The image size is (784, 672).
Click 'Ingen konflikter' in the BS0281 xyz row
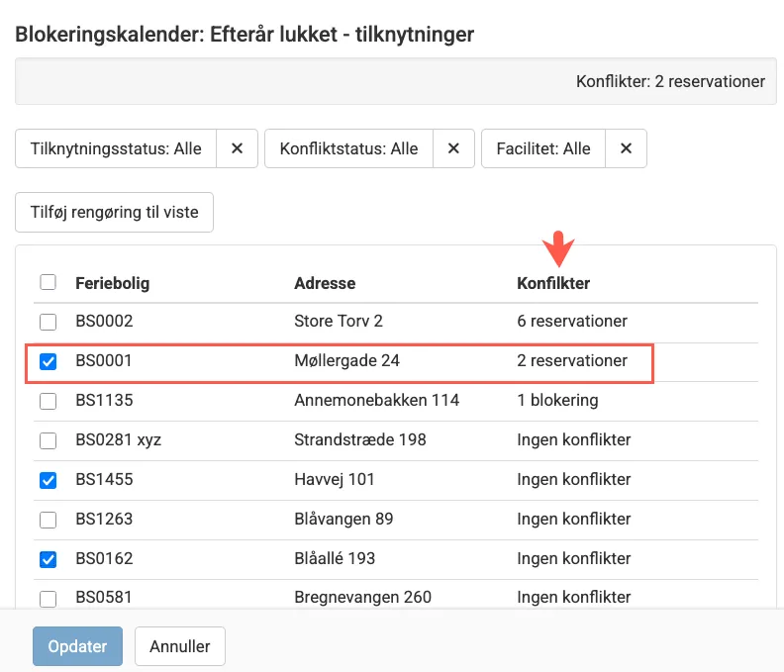click(574, 439)
